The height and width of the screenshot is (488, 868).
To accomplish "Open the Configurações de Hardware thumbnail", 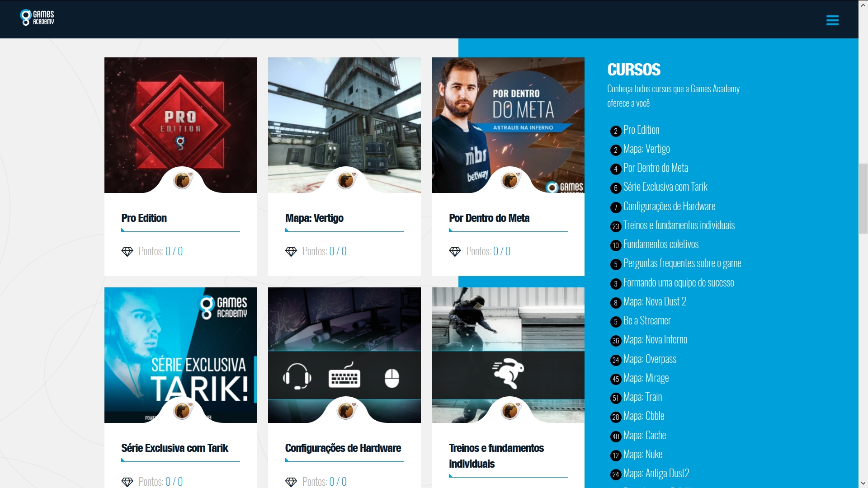I will [344, 355].
